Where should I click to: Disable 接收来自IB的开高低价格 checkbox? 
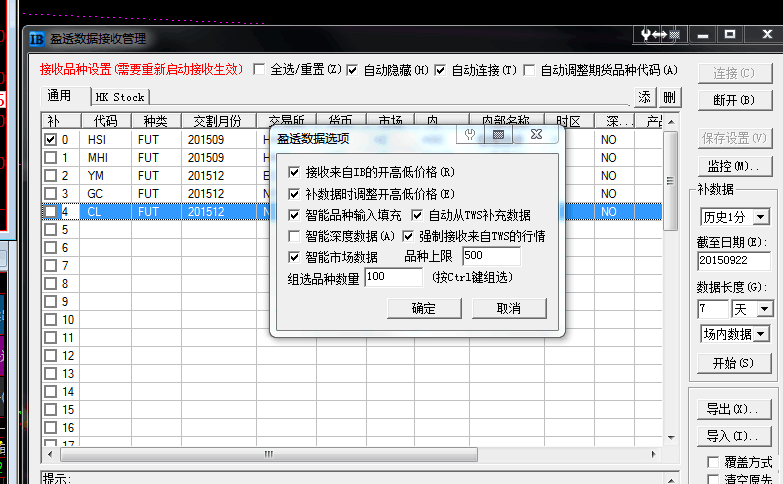[x=294, y=173]
